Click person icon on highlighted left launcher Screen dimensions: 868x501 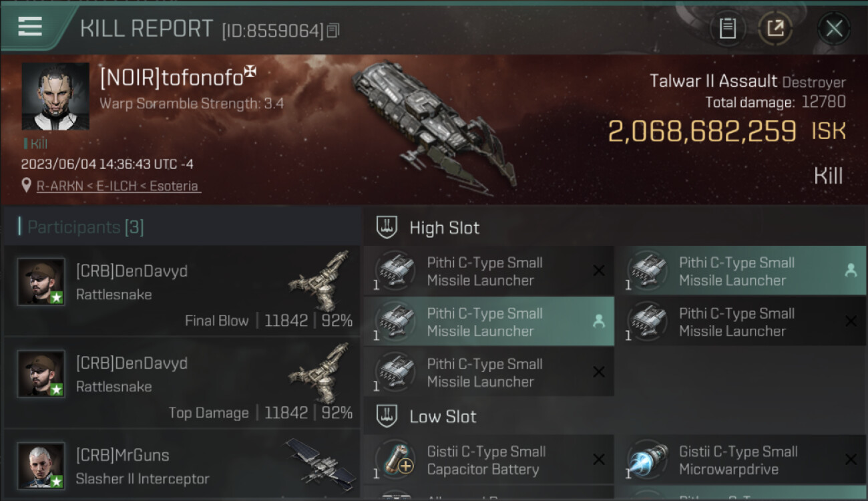[599, 321]
